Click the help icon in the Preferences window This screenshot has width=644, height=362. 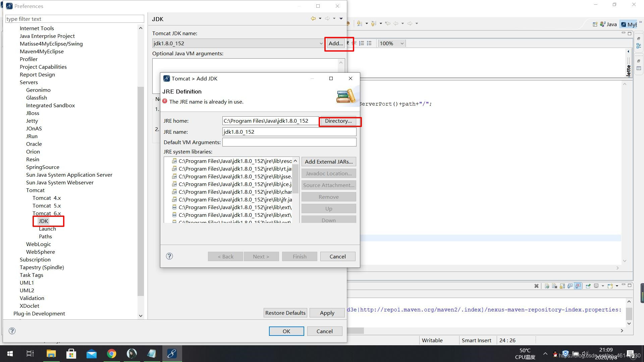coord(12,331)
